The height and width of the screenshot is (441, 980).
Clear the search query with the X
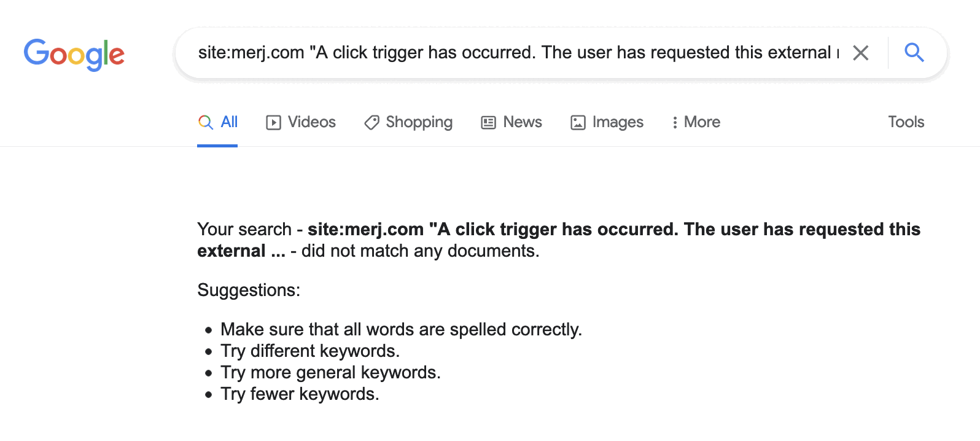(861, 53)
